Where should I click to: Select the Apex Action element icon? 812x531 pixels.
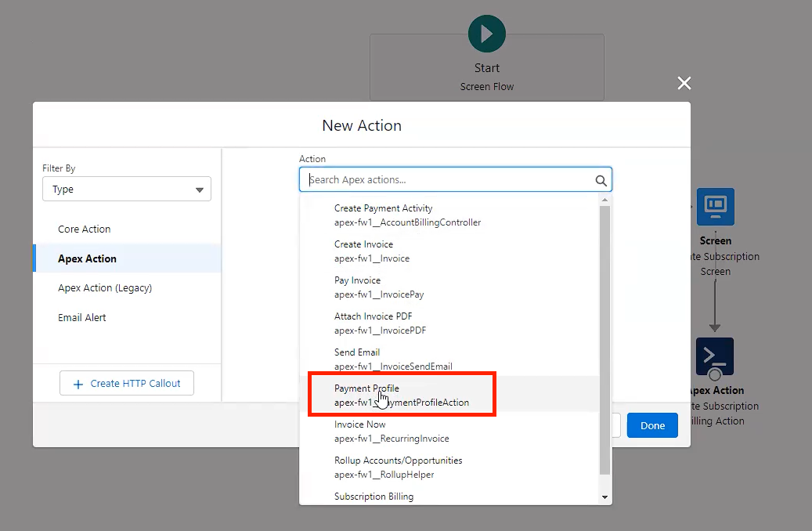pos(714,357)
